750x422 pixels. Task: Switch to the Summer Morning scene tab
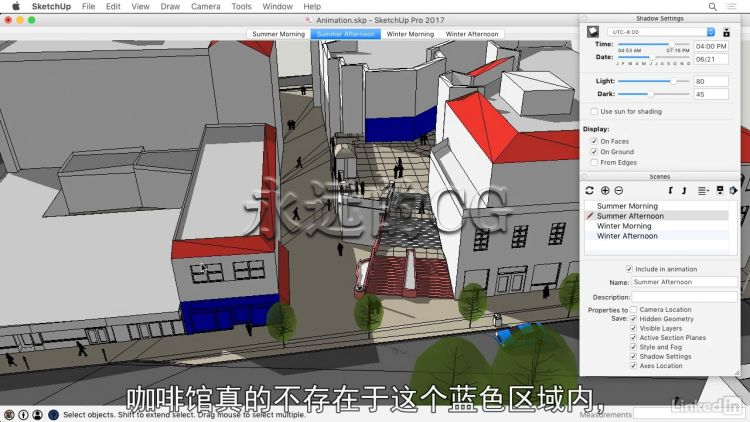(278, 34)
